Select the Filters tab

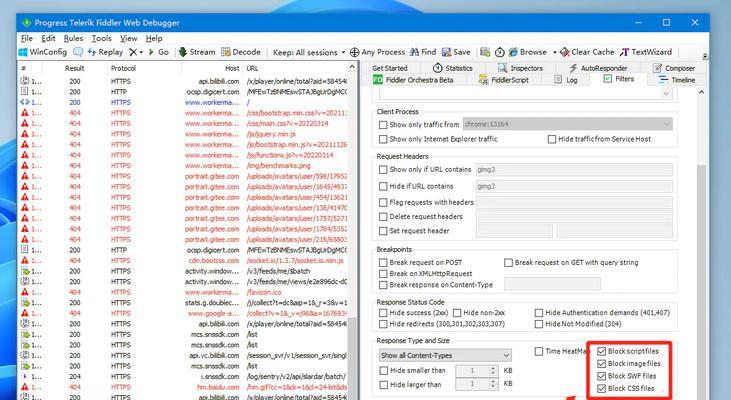click(x=619, y=79)
